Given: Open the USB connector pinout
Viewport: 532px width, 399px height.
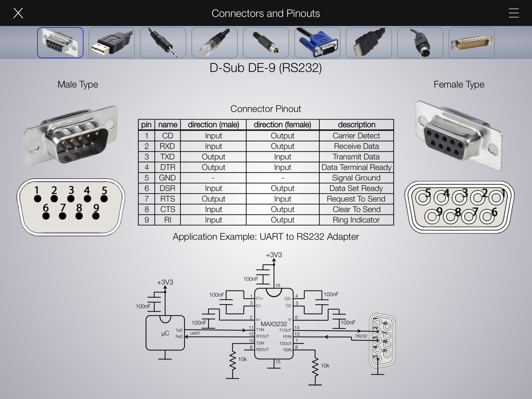Looking at the screenshot, I should [112, 43].
